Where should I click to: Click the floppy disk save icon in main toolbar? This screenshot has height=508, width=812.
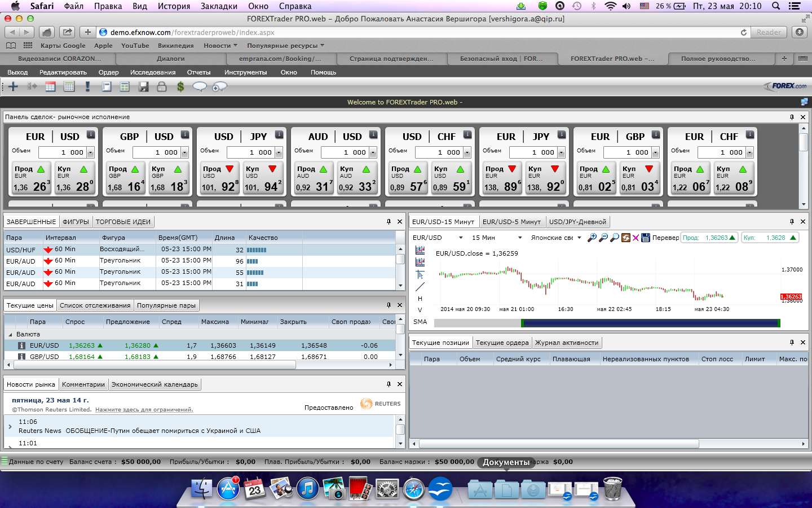144,86
